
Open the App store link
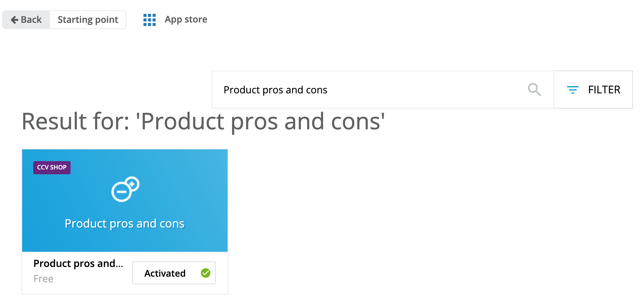[186, 19]
